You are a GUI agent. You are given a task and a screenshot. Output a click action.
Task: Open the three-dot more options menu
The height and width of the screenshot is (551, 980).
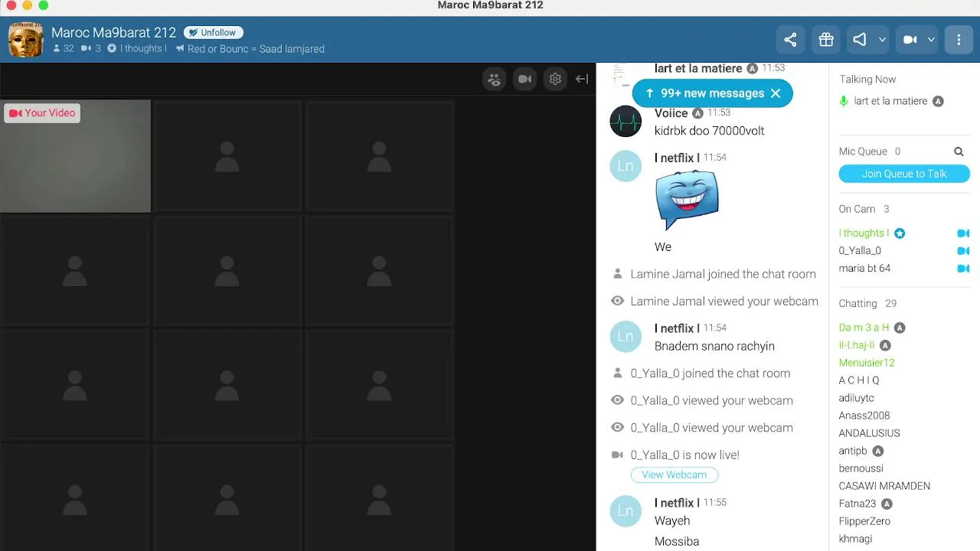pos(959,40)
